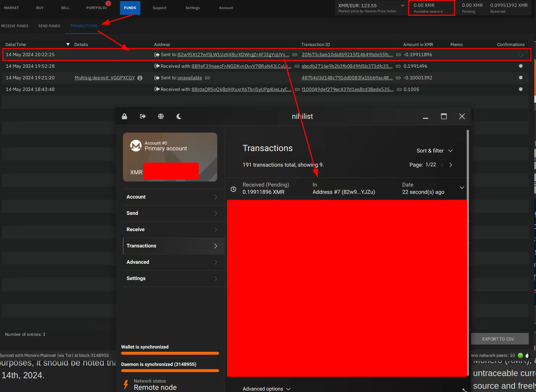This screenshot has height=392, width=536.
Task: Expand the received pending transaction details
Action: [x=462, y=188]
